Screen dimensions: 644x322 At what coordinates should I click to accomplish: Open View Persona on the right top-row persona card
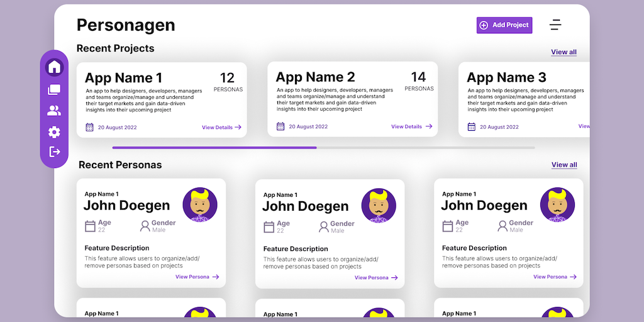(x=555, y=277)
